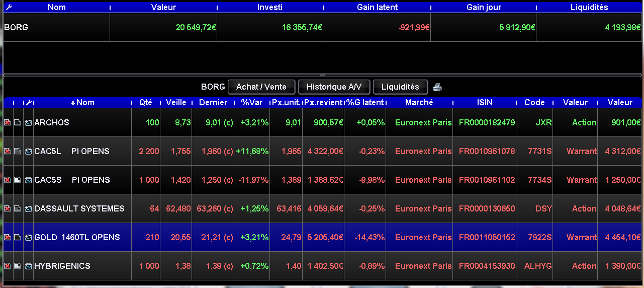Delete the ARCHOS position with red X

pos(8,122)
